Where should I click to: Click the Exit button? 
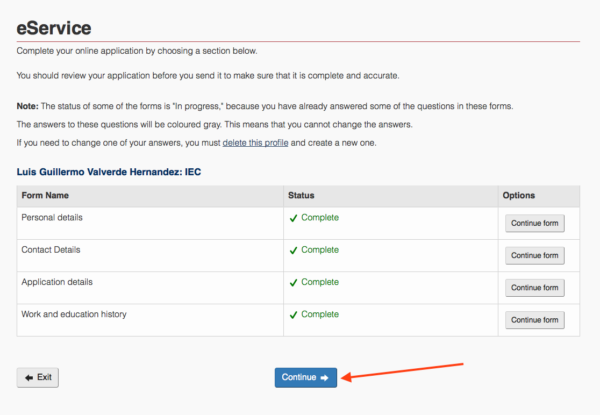39,377
